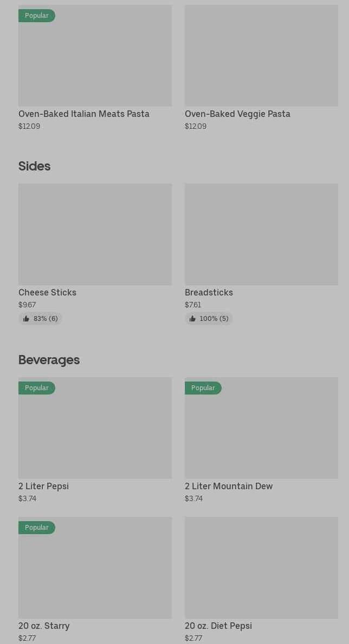Click the Beverages section heading
The width and height of the screenshot is (349, 644).
pyautogui.click(x=49, y=360)
